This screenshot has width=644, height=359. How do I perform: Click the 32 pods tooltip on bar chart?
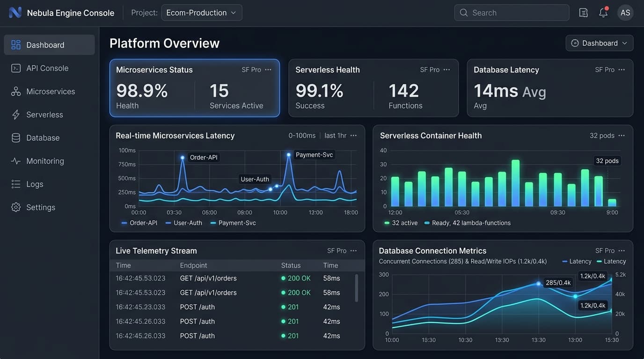(x=607, y=161)
